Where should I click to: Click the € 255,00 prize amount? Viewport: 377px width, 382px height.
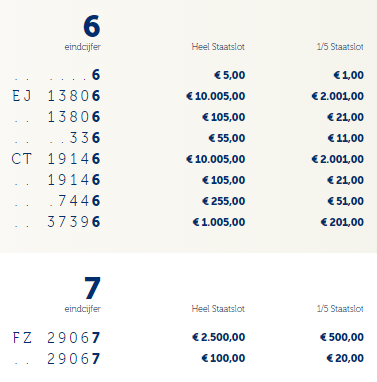coord(224,201)
